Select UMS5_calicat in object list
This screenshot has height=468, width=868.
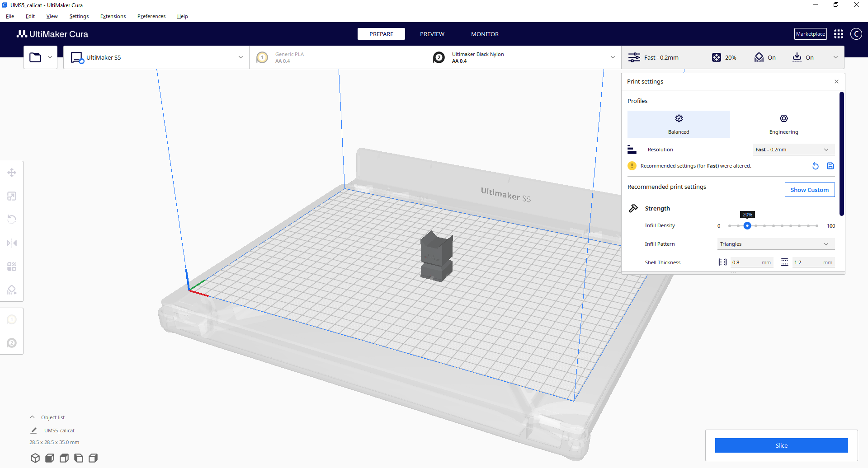pos(59,431)
